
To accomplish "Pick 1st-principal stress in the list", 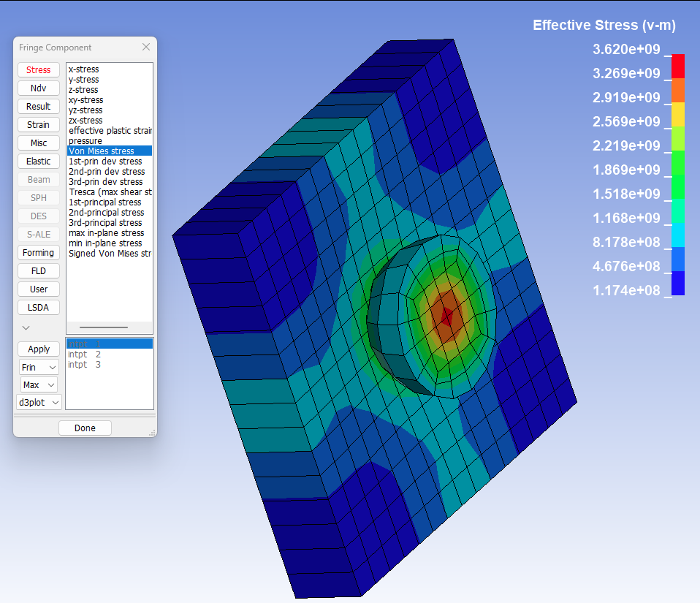I will click(105, 202).
